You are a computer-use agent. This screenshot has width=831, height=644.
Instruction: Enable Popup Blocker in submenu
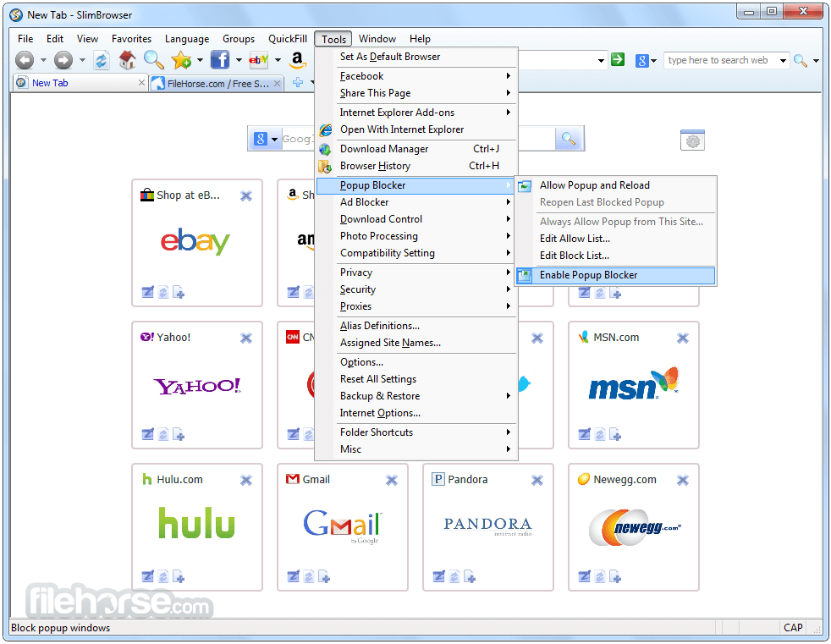[588, 275]
